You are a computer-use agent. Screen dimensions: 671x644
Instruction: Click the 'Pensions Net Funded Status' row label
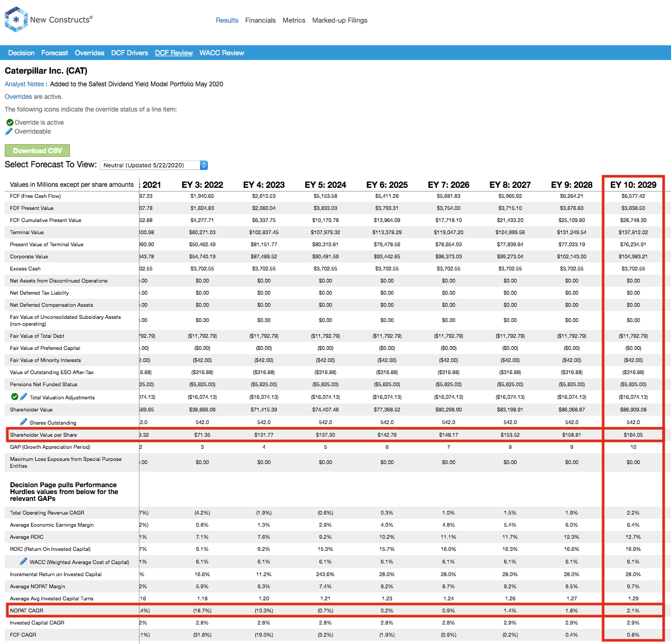pyautogui.click(x=44, y=385)
